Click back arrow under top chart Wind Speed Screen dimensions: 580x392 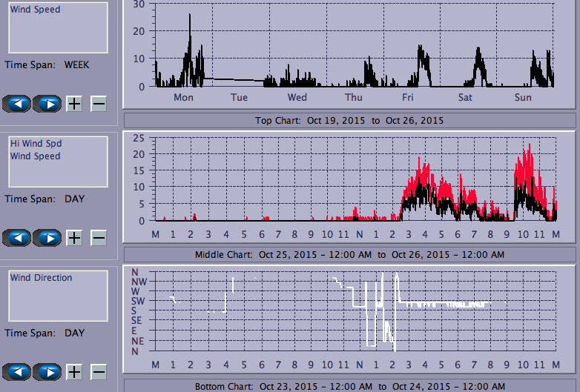click(x=17, y=104)
